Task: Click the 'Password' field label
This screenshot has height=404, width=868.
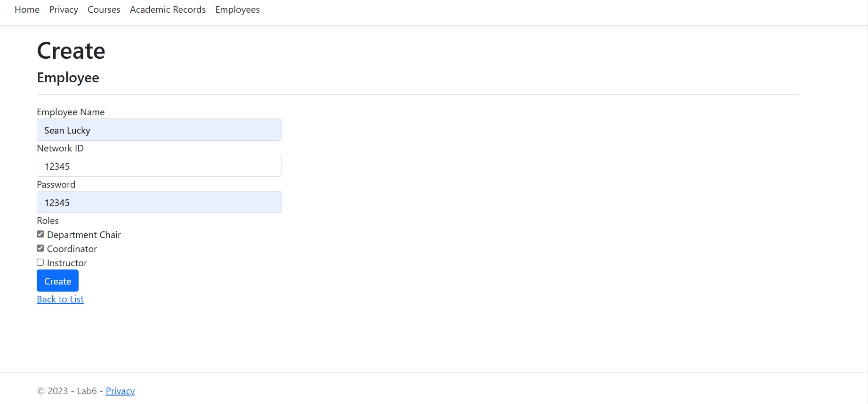Action: pos(56,184)
